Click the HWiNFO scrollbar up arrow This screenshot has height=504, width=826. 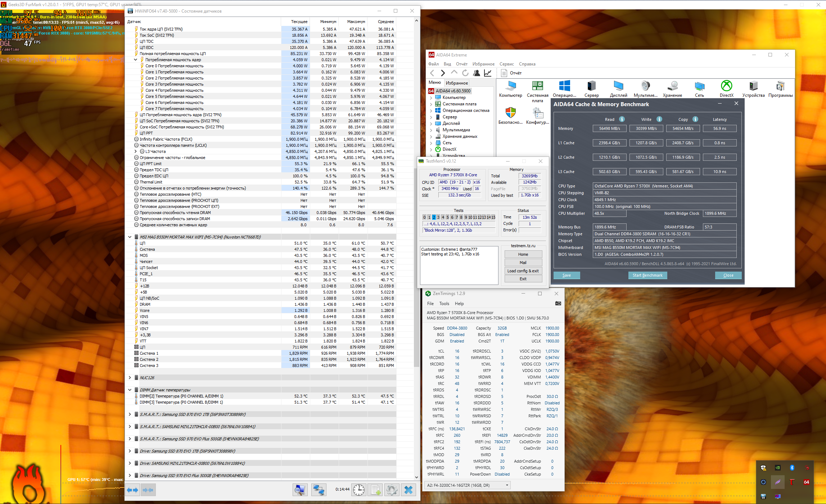[416, 21]
